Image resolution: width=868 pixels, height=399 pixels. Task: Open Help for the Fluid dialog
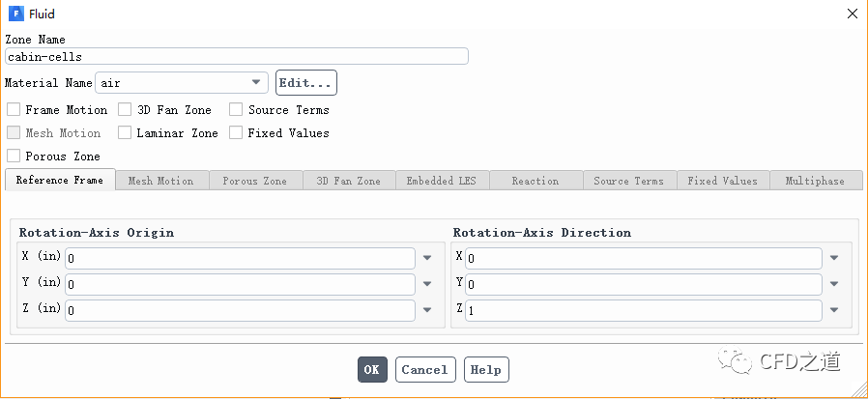pos(486,370)
